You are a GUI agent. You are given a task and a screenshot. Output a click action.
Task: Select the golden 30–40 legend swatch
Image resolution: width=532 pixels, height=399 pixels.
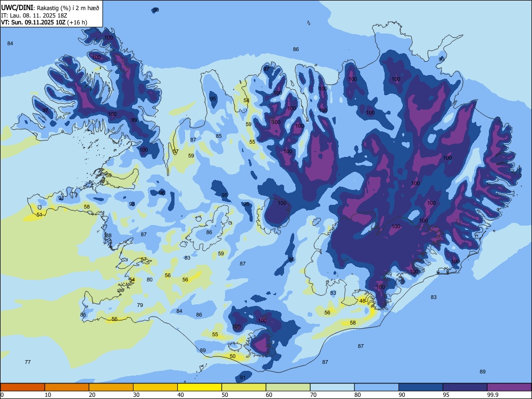[x=155, y=387]
